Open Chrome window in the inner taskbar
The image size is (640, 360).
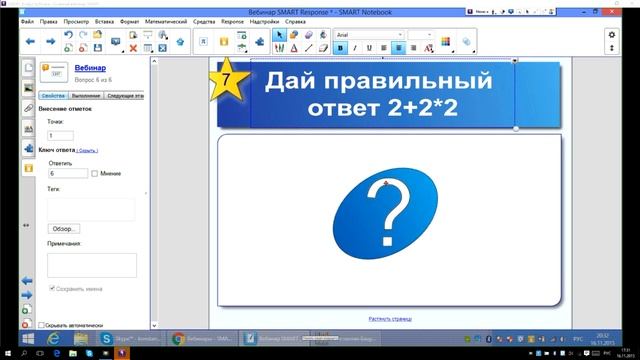202,339
